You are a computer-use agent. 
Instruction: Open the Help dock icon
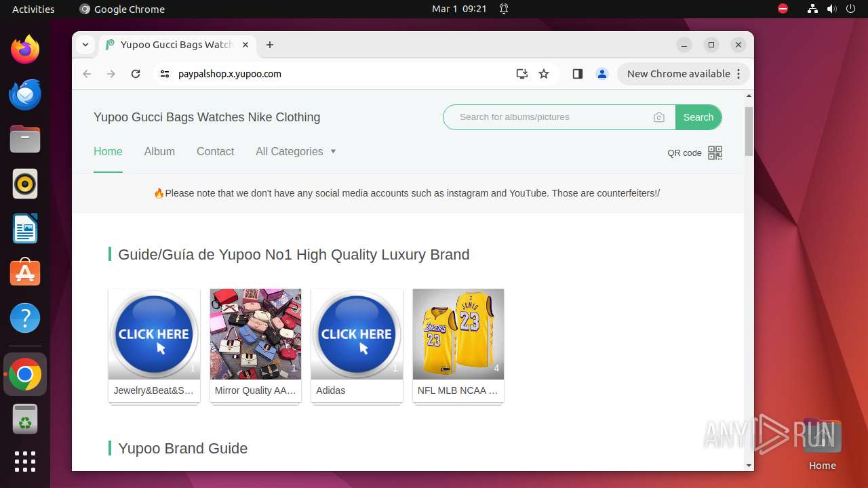25,318
